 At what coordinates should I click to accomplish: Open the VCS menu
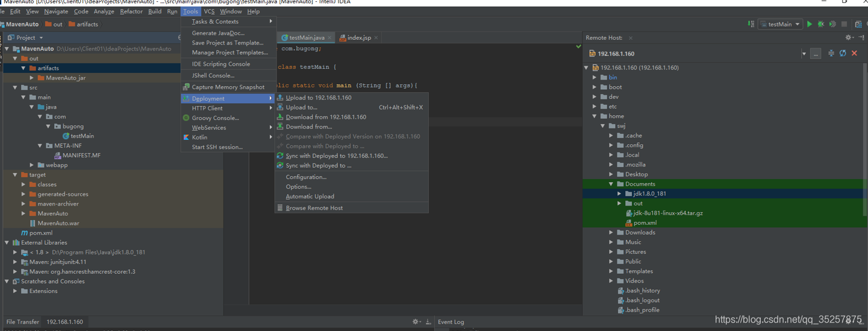[209, 11]
